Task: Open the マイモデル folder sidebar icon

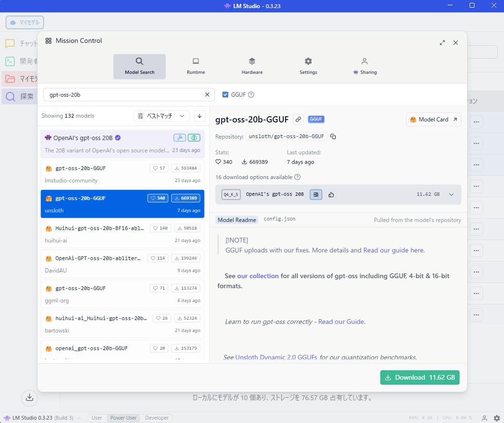Action: 10,79
